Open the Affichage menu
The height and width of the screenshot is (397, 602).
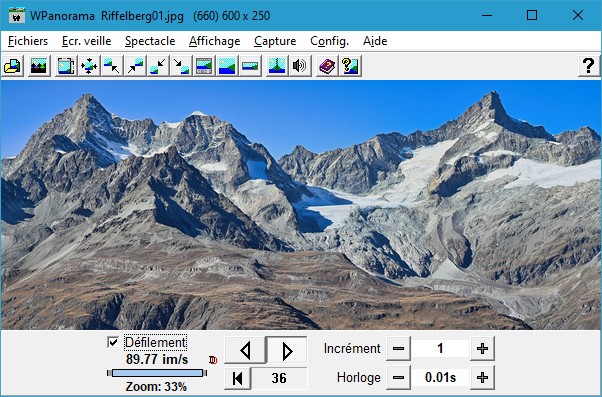coord(215,41)
